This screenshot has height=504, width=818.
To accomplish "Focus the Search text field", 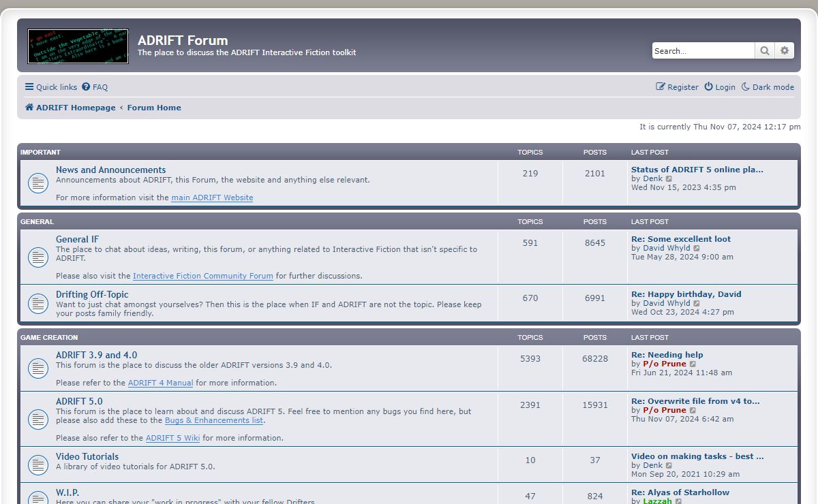I will click(x=703, y=50).
